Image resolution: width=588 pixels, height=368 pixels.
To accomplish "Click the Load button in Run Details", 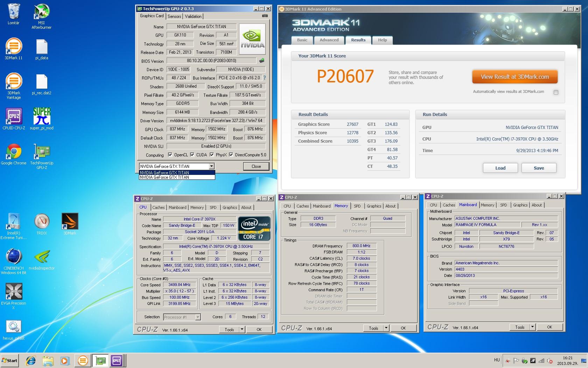I will tap(500, 168).
